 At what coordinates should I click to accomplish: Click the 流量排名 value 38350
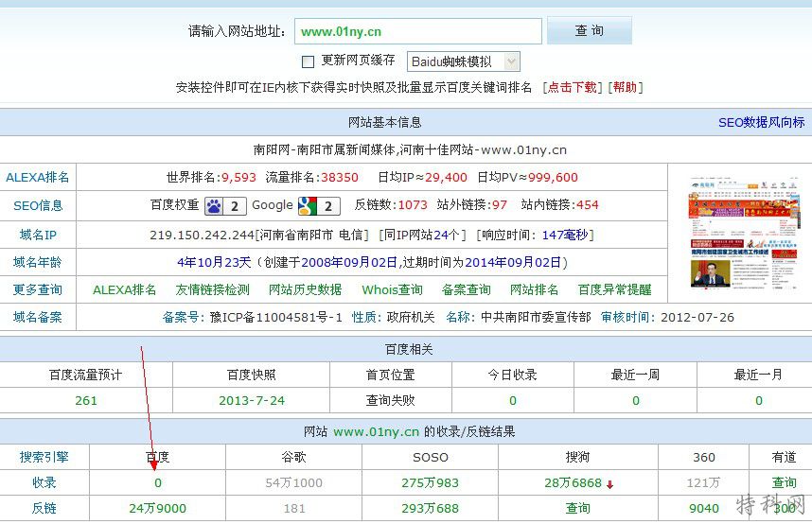[x=339, y=177]
